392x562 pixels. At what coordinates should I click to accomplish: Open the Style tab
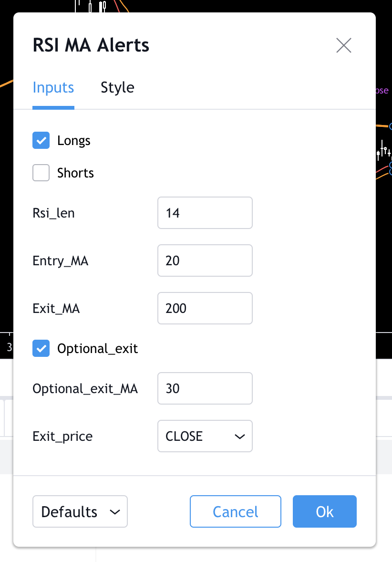[117, 88]
